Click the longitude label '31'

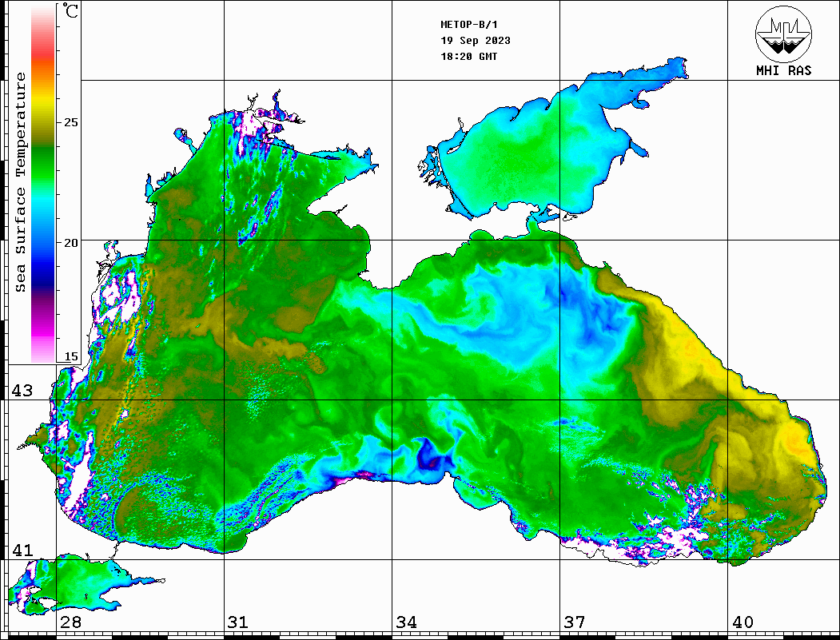[238, 622]
